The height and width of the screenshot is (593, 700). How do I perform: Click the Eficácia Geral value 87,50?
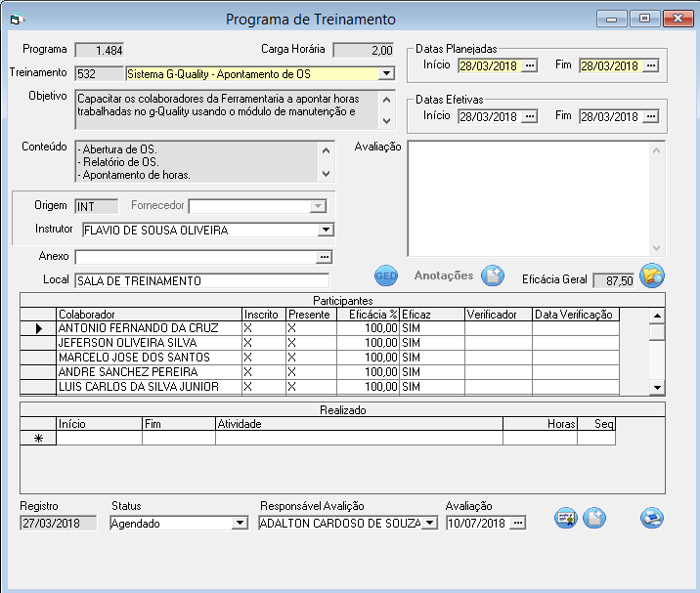tap(613, 280)
